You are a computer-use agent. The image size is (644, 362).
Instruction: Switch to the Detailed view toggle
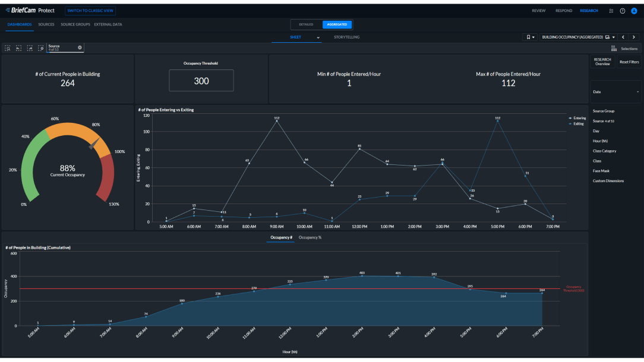coord(306,24)
